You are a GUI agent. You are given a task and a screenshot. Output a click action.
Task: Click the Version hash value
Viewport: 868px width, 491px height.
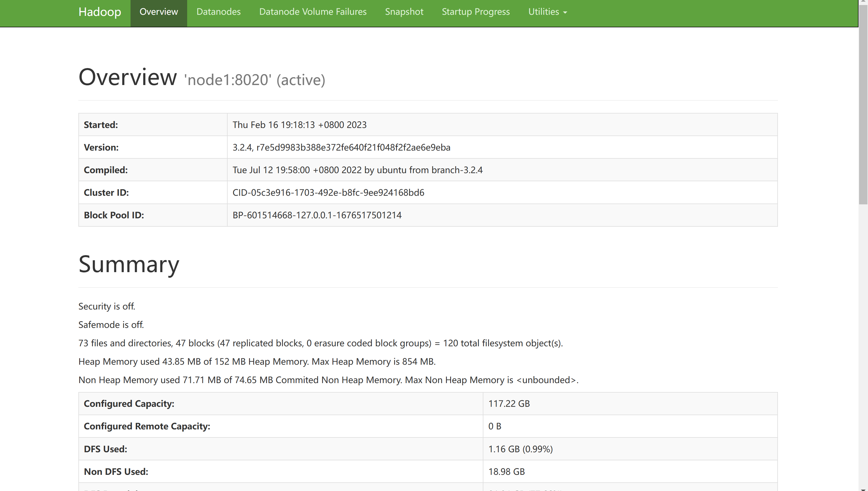tap(353, 147)
